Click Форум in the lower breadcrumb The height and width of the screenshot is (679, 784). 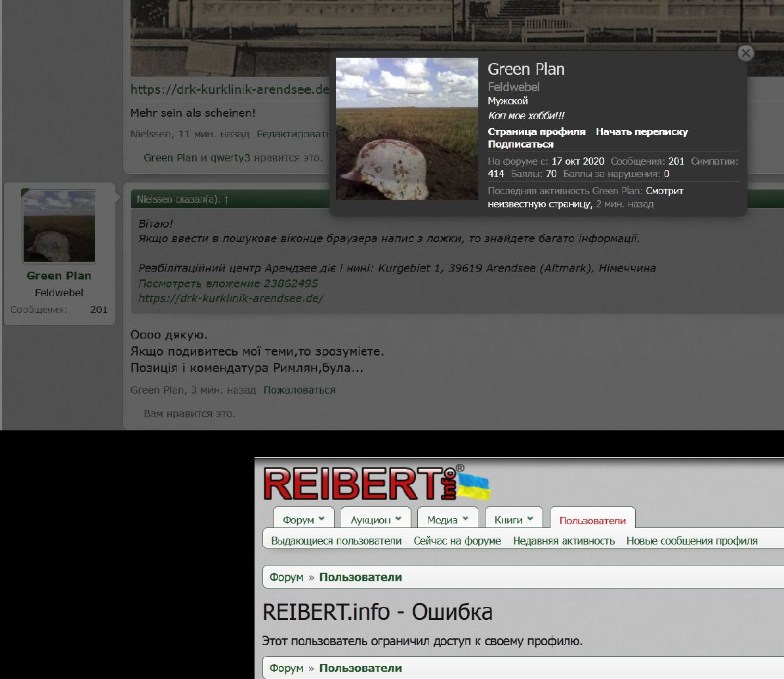(x=287, y=668)
